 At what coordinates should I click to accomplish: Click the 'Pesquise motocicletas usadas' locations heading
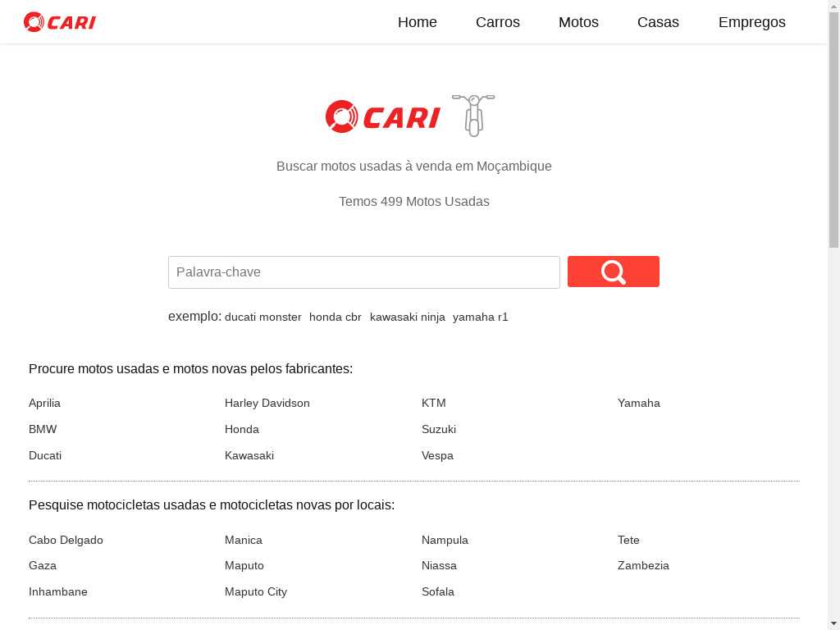pos(212,505)
